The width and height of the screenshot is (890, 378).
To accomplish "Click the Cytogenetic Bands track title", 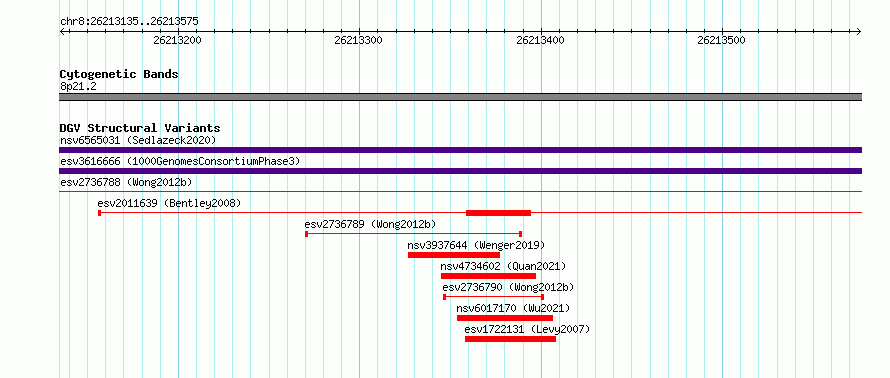I will [x=119, y=74].
